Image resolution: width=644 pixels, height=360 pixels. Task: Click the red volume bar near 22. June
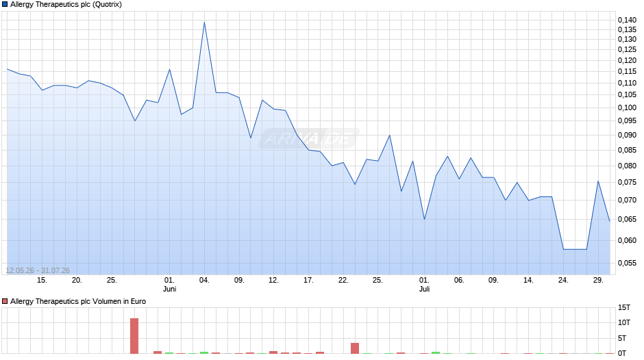point(355,348)
